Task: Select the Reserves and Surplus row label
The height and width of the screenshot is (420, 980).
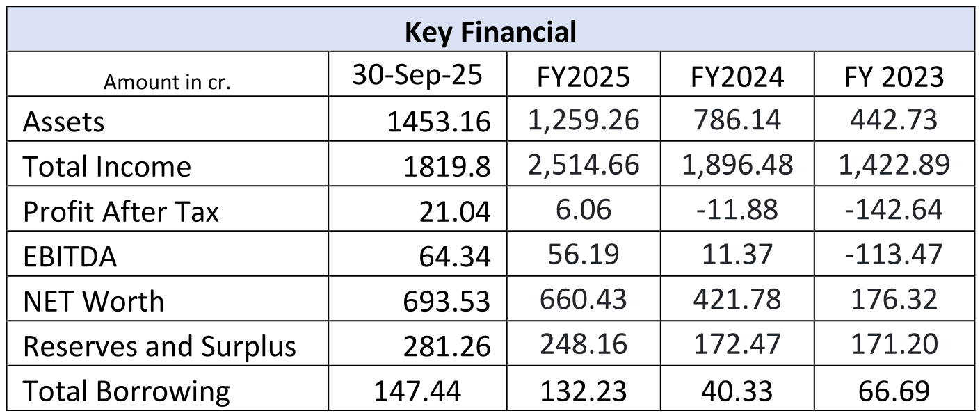Action: click(x=159, y=346)
